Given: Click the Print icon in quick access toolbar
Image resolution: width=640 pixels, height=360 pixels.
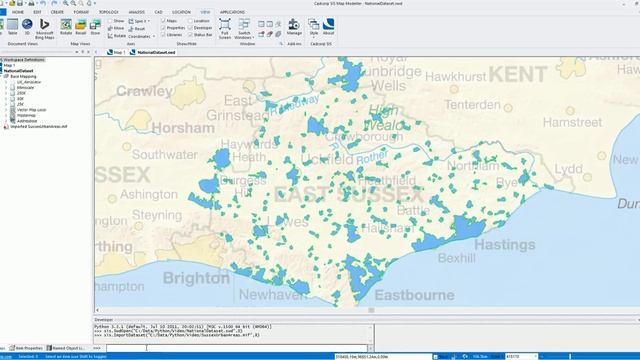Looking at the screenshot, I should click(x=31, y=3).
